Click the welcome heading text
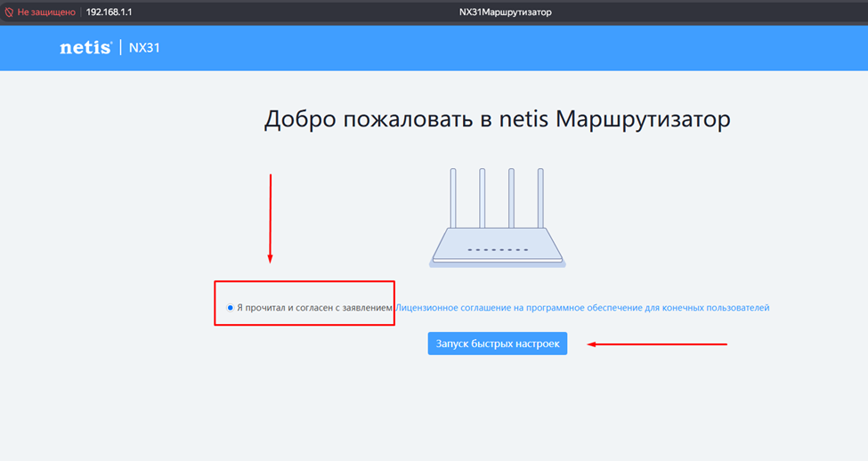Viewport: 868px width, 461px height. (497, 119)
